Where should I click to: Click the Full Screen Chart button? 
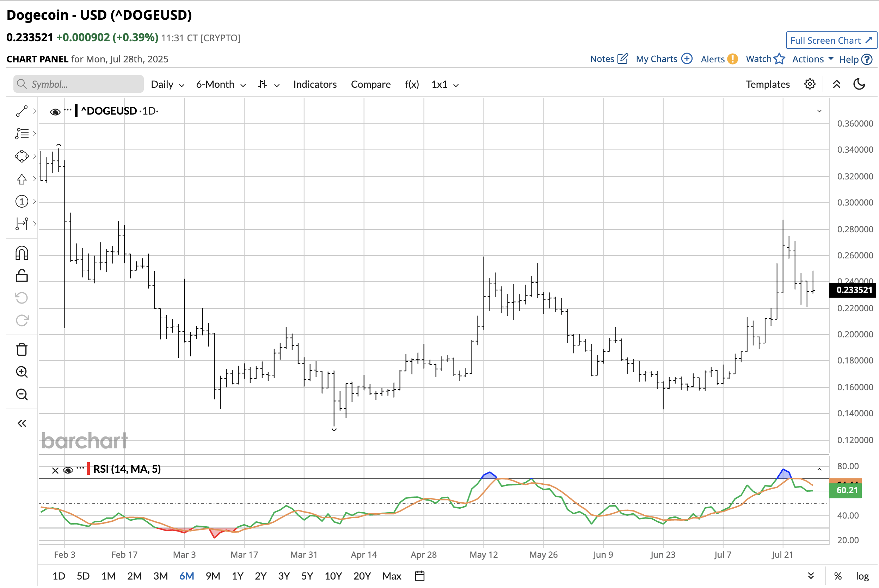click(x=831, y=40)
